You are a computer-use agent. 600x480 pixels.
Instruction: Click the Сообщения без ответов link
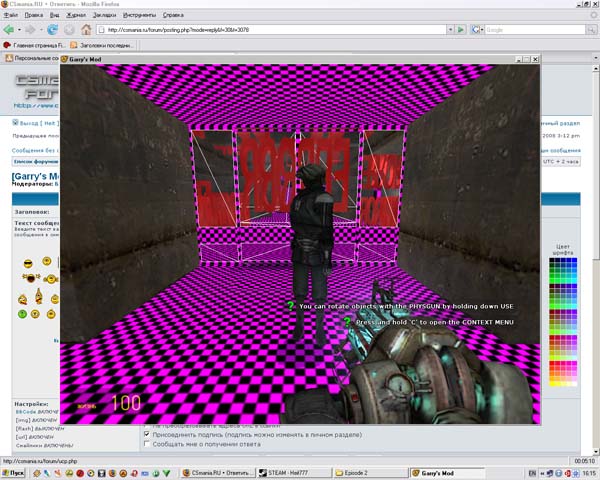pyautogui.click(x=35, y=150)
